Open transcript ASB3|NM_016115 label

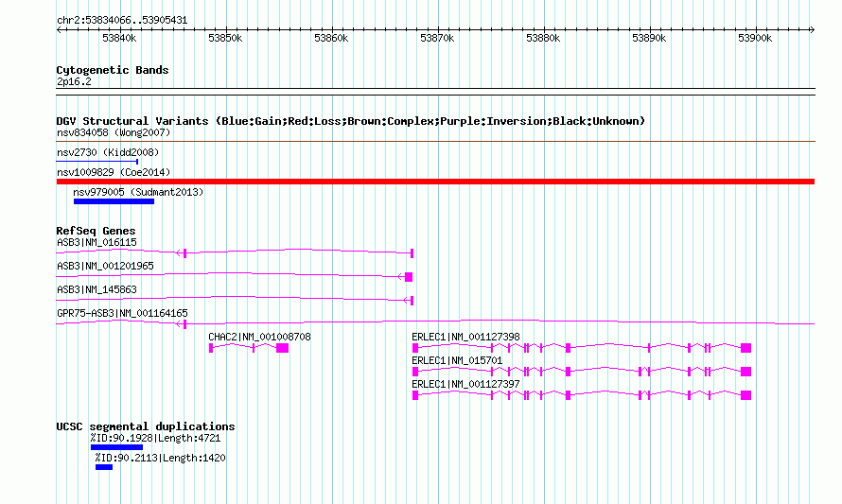pos(96,243)
